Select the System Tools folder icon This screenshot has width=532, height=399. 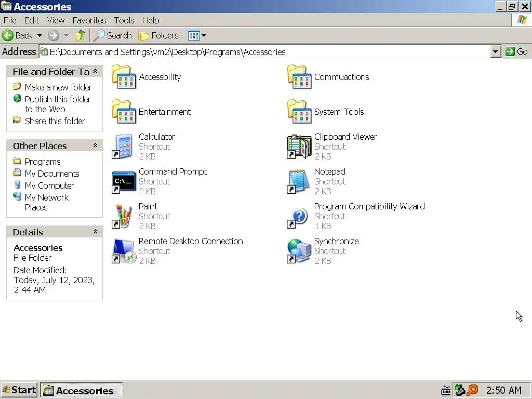(x=299, y=112)
